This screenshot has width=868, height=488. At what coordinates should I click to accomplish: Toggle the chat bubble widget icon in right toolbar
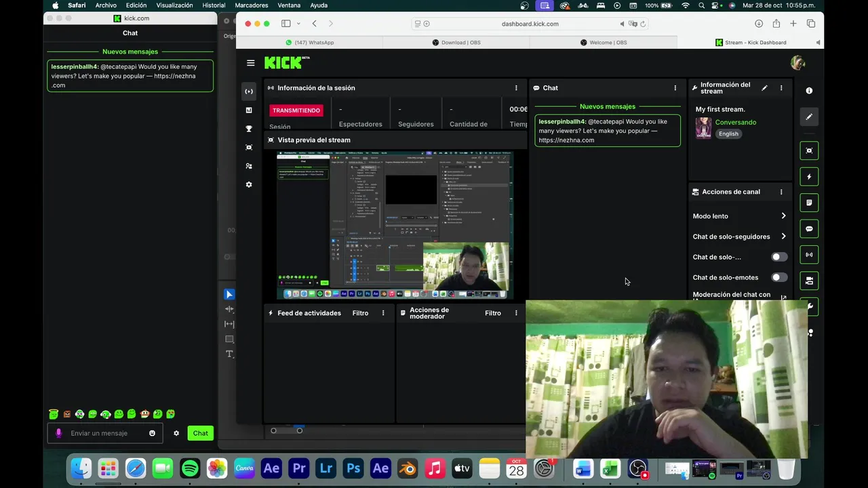click(809, 229)
